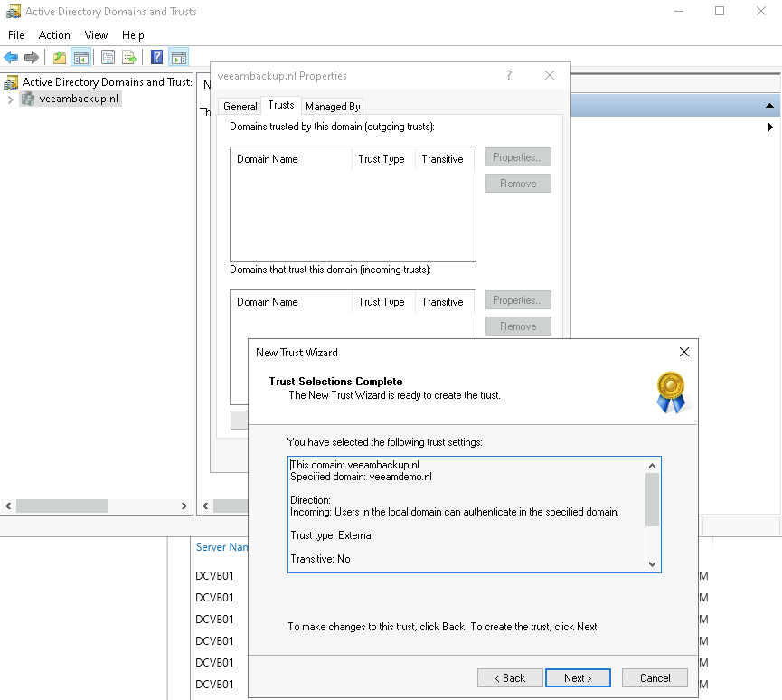Open the Action menu
Screen dimensions: 782x700
coord(54,35)
